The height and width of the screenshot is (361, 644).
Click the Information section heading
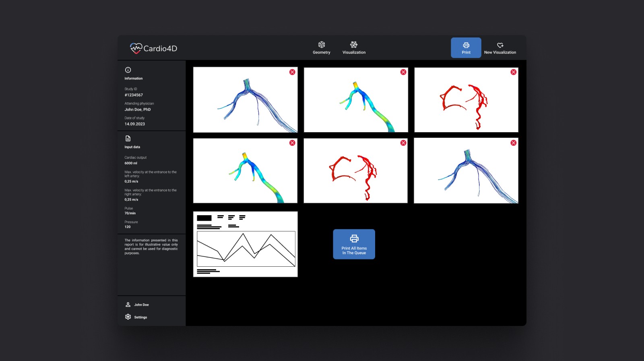133,79
